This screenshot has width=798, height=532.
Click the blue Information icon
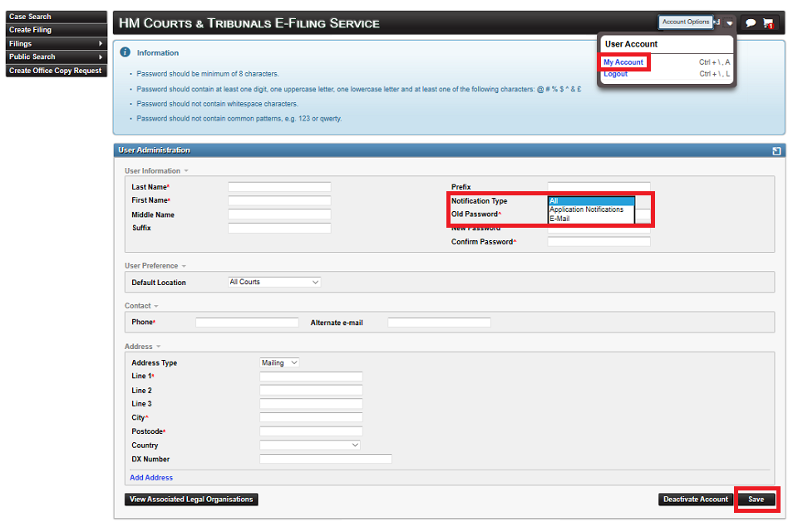[126, 52]
